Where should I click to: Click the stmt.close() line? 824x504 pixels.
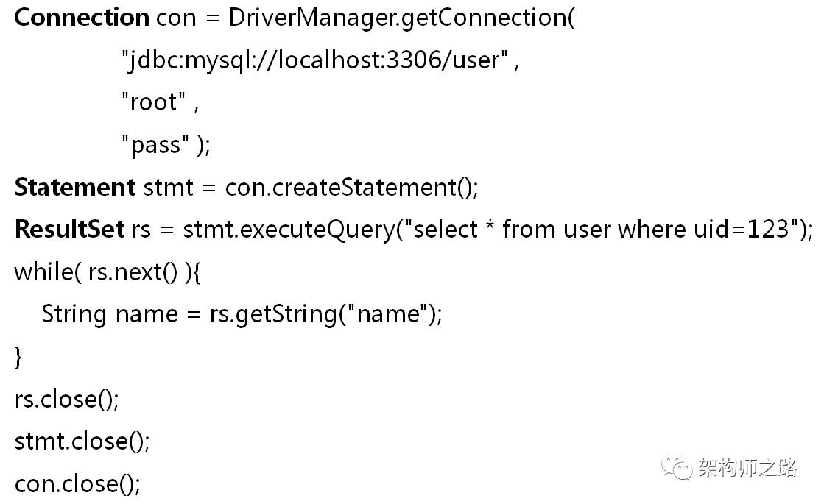pyautogui.click(x=82, y=441)
